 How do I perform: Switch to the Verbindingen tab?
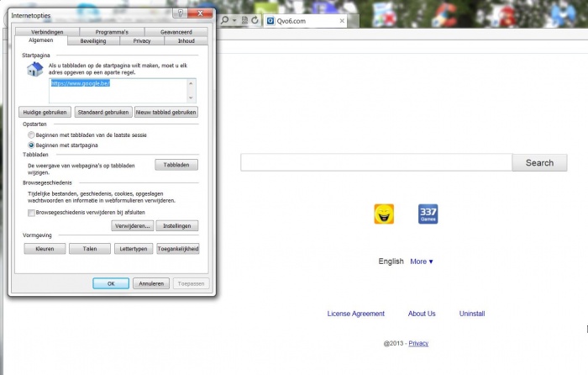tap(47, 32)
